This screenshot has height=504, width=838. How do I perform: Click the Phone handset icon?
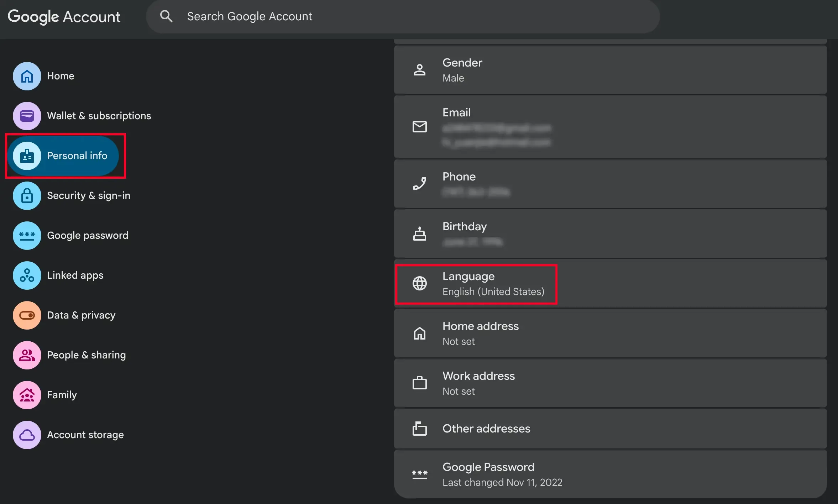(x=420, y=184)
